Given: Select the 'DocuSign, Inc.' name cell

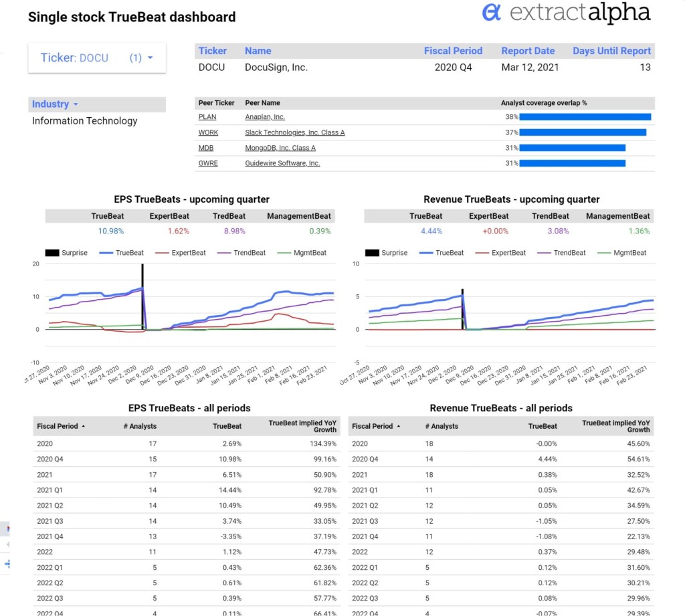Looking at the screenshot, I should click(276, 68).
